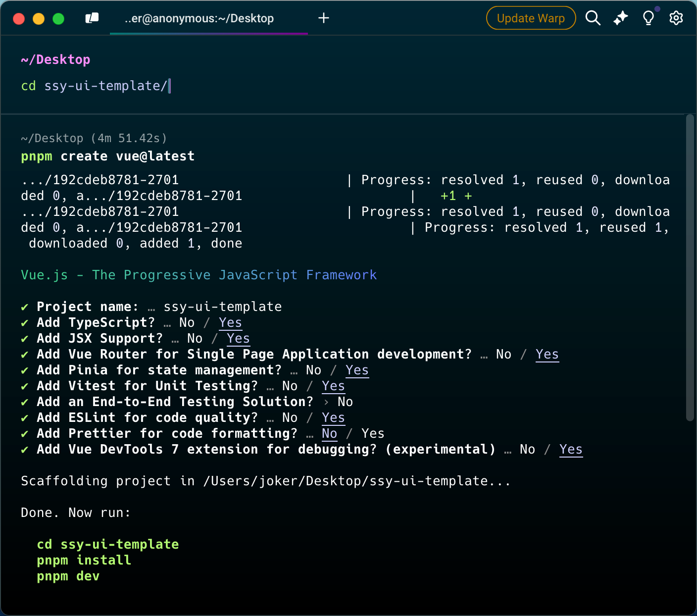The width and height of the screenshot is (697, 616).
Task: Open the settings gear icon
Action: tap(676, 18)
